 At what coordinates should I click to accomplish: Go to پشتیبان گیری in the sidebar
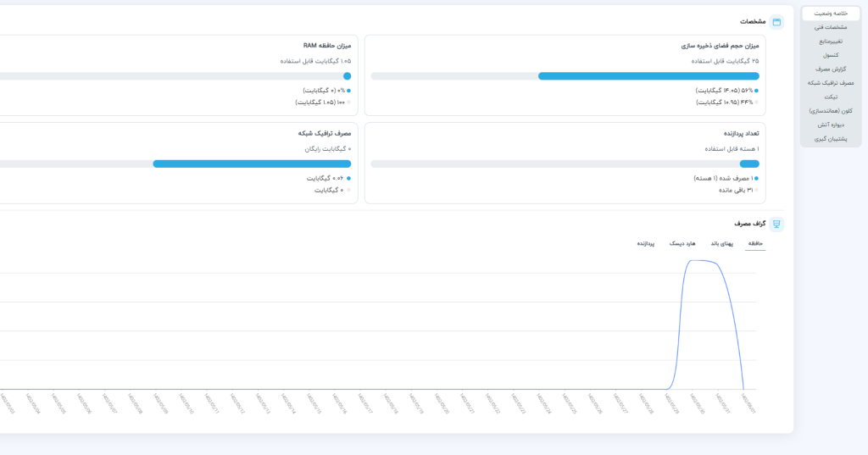point(831,138)
